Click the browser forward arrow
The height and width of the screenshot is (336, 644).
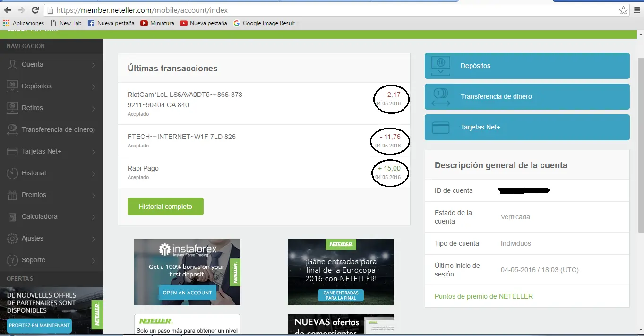pyautogui.click(x=21, y=10)
